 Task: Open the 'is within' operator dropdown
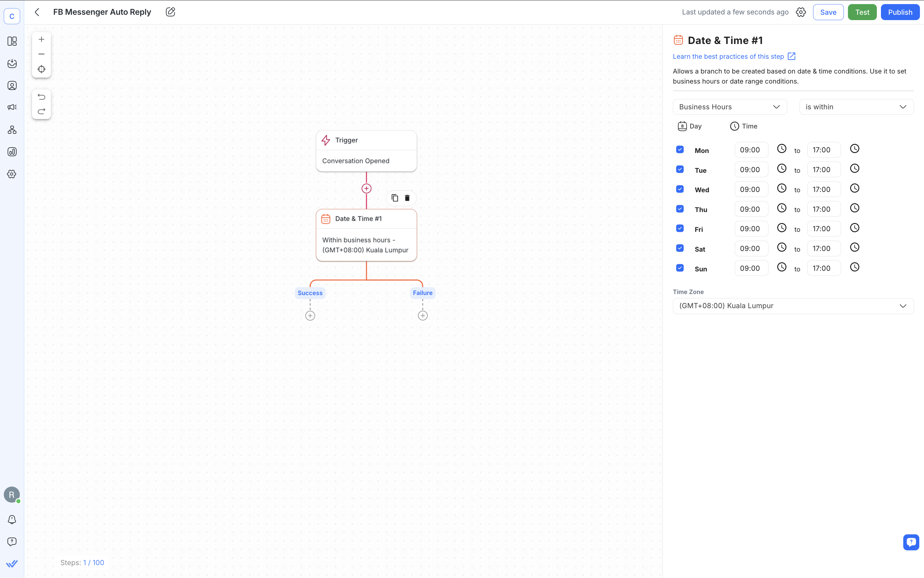click(x=856, y=107)
